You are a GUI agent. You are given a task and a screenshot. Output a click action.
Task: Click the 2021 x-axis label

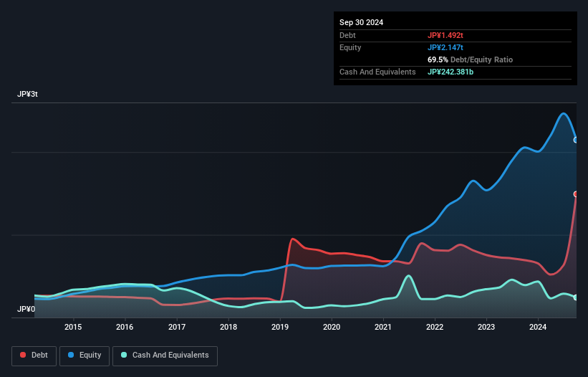[x=383, y=327]
